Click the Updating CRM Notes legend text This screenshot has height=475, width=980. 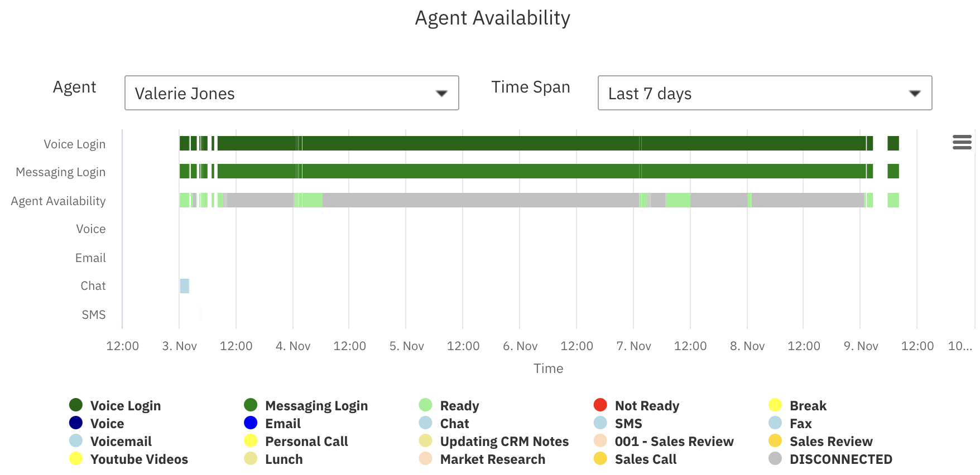coord(504,441)
